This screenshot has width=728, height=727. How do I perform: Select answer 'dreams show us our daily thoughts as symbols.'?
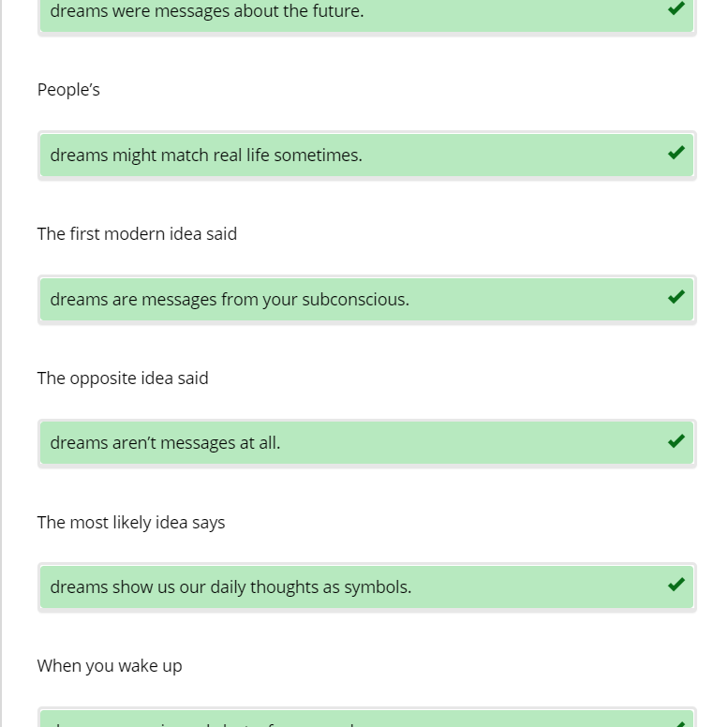point(230,587)
